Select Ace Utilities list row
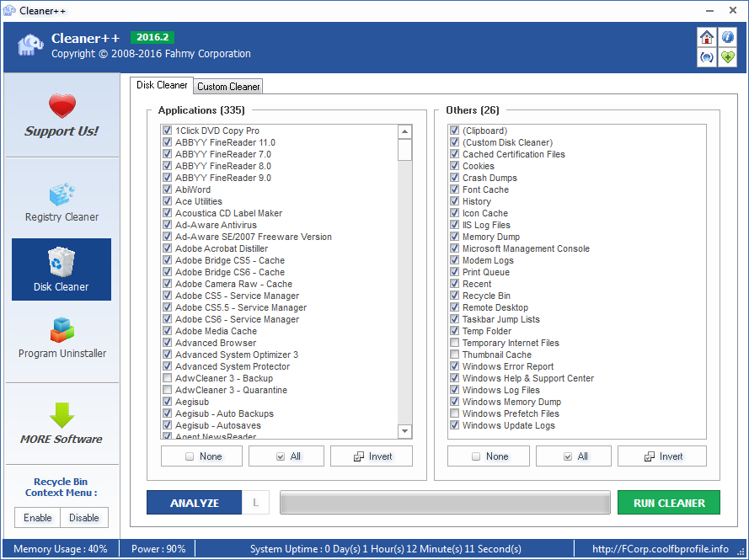The width and height of the screenshot is (749, 560). click(x=198, y=201)
